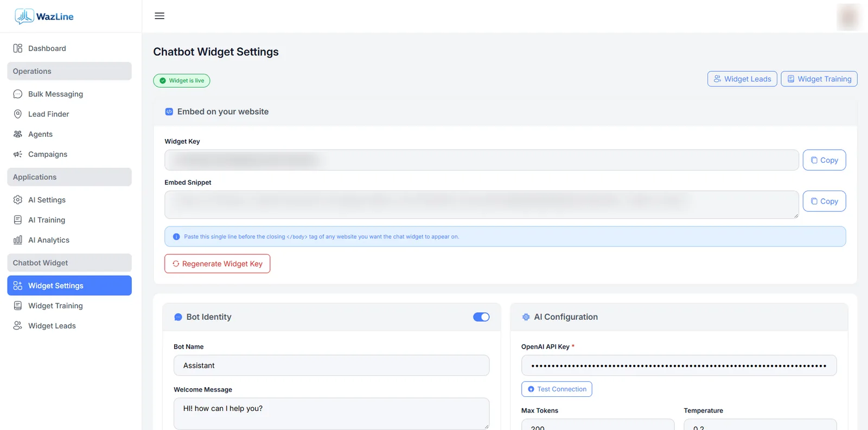The image size is (868, 430).
Task: Click the Bot Identity chat icon
Action: tap(178, 317)
